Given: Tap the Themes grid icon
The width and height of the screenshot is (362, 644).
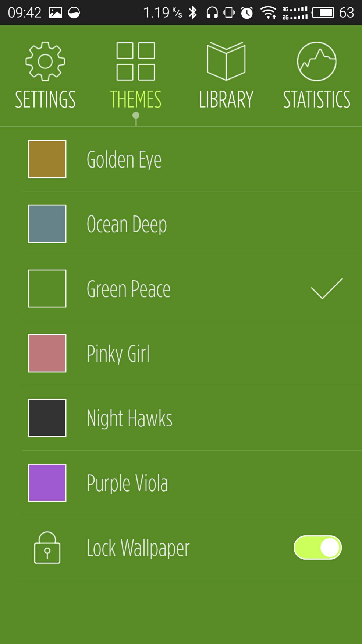Looking at the screenshot, I should pos(136,61).
